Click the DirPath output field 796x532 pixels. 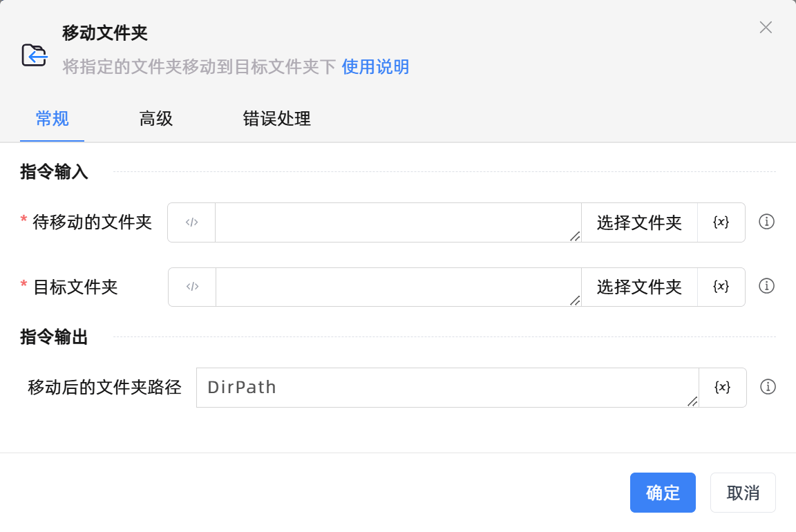pos(449,388)
